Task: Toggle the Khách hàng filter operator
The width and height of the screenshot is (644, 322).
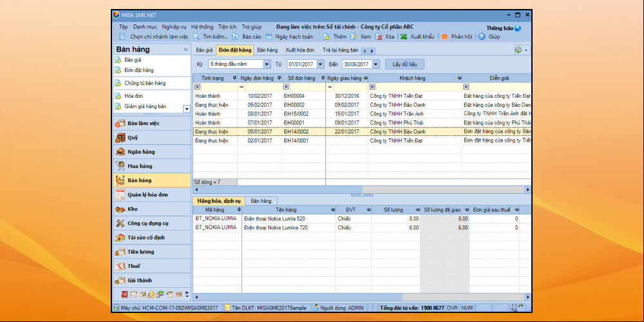Action: tap(372, 87)
